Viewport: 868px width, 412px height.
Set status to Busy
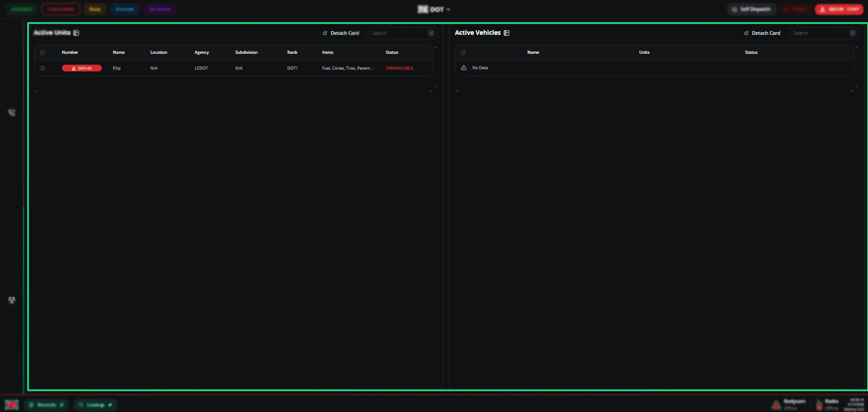pos(95,9)
